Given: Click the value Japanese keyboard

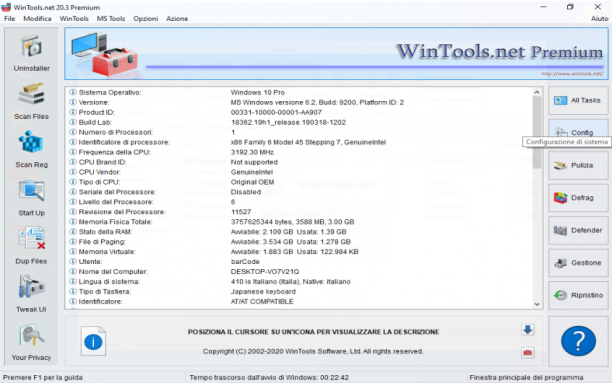Looking at the screenshot, I should point(263,292).
